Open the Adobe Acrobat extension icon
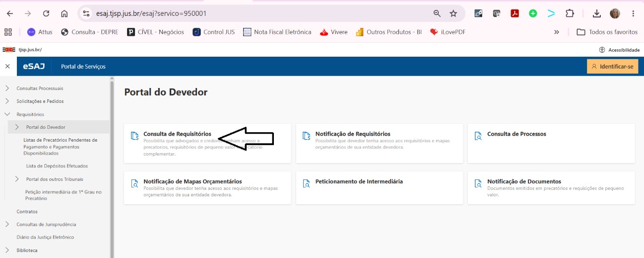 (x=515, y=13)
